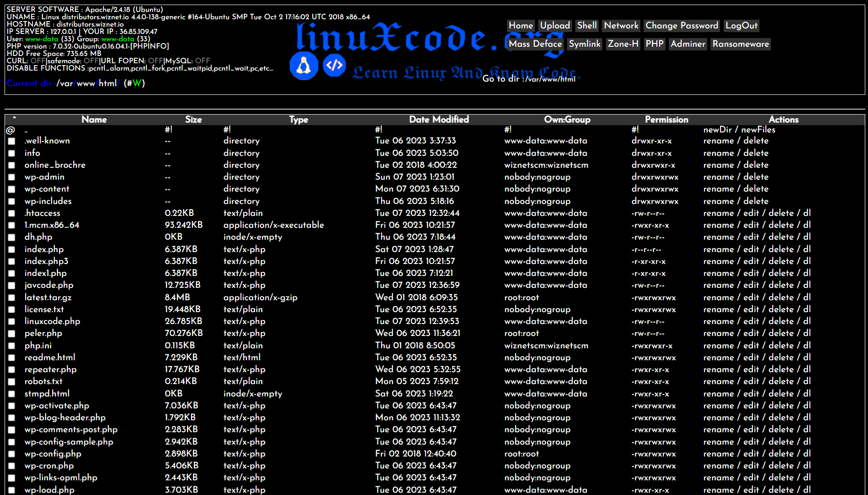Open the license.txt file name
The image size is (868, 495).
44,309
